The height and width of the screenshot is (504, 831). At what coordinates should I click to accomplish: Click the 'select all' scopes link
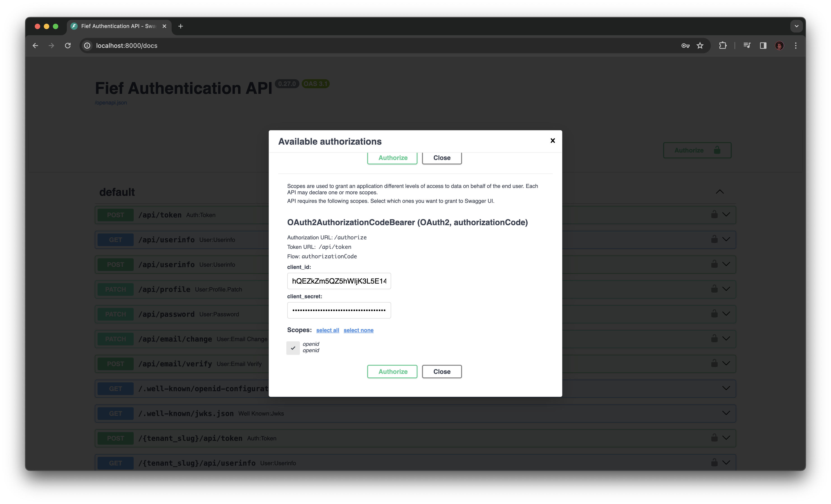(327, 330)
